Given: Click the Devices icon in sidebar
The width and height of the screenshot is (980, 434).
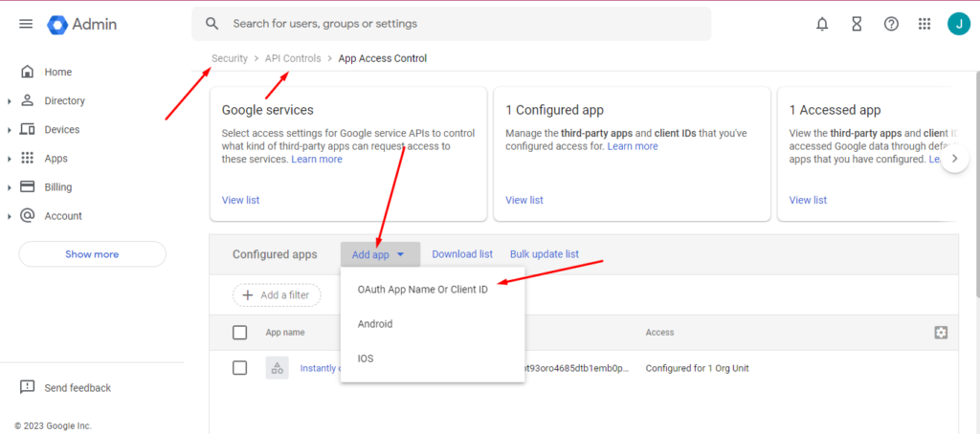Looking at the screenshot, I should coord(27,129).
